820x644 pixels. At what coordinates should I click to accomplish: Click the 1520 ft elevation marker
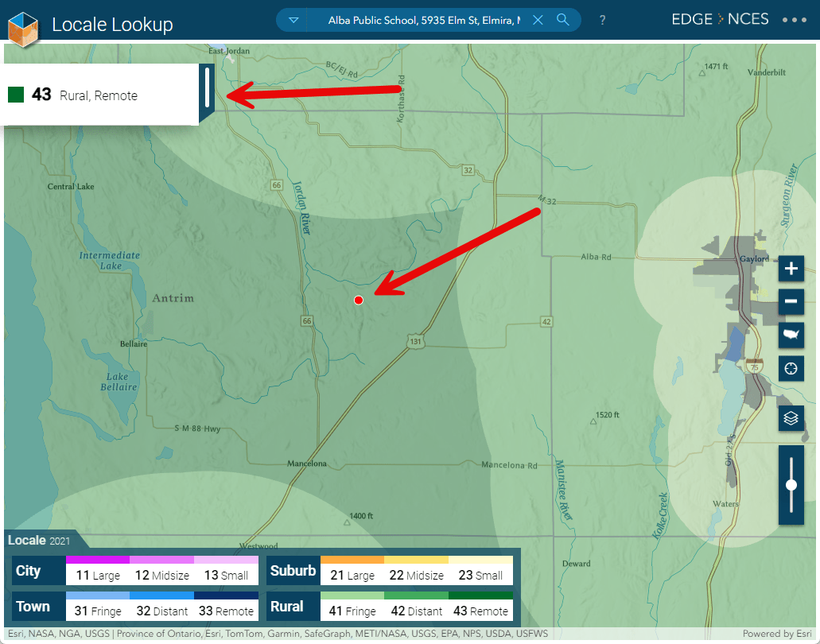(605, 416)
